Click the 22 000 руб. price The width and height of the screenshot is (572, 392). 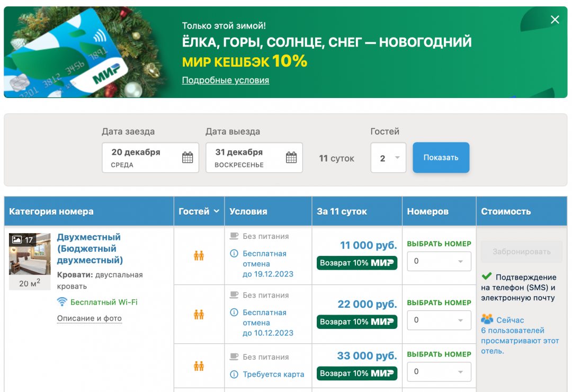tap(367, 304)
